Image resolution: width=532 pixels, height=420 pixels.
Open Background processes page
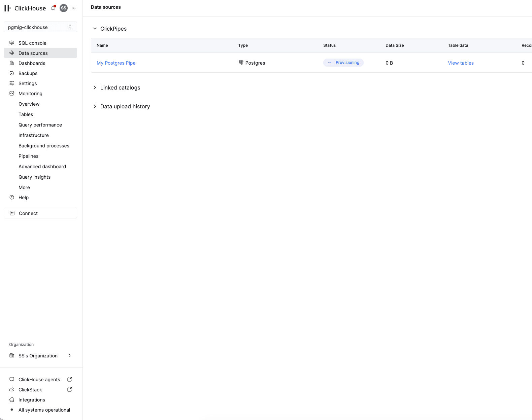(44, 146)
